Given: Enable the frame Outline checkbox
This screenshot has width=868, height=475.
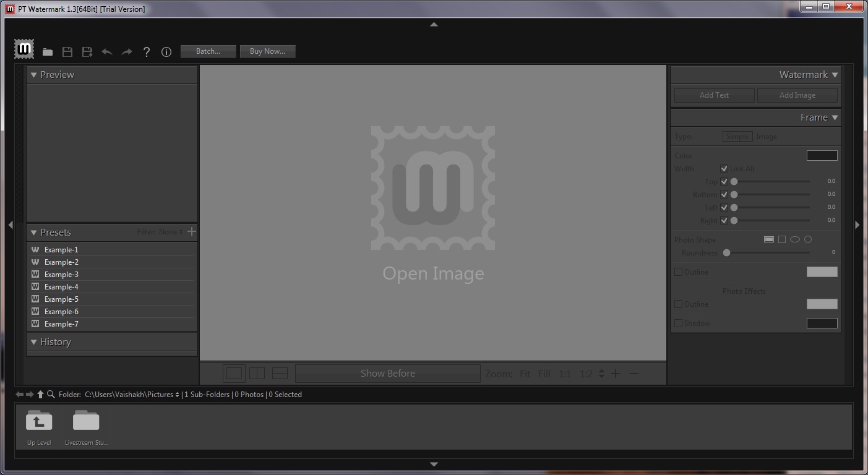Looking at the screenshot, I should 678,272.
